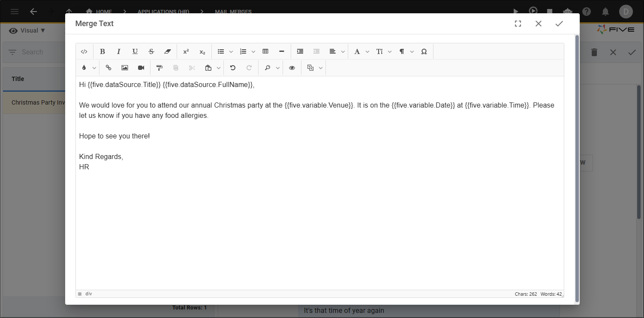644x318 pixels.
Task: Insert a hyperlink
Action: point(108,68)
